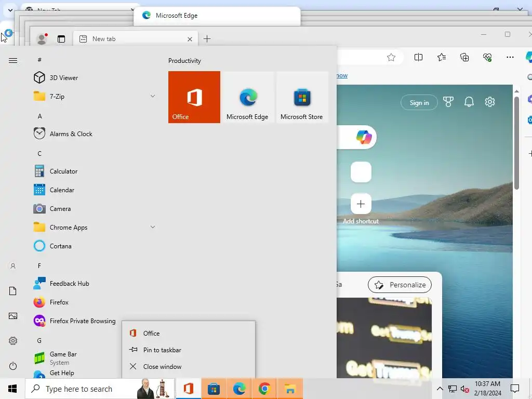Open Office from the taskbar
The width and height of the screenshot is (532, 399).
point(188,389)
